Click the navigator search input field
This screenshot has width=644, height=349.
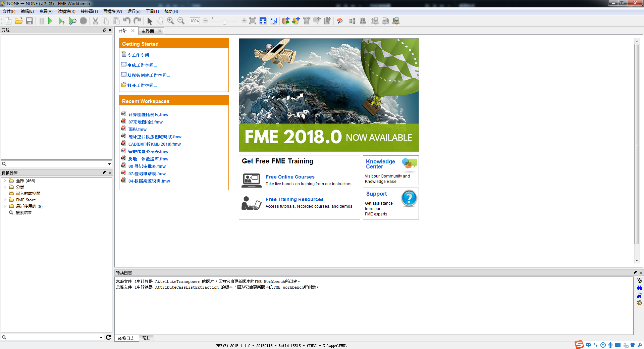tap(56, 164)
